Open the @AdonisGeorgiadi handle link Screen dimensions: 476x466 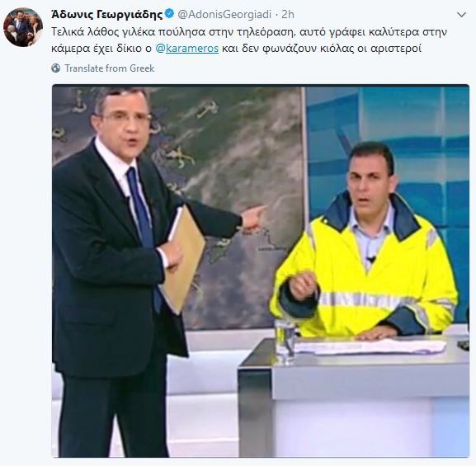pyautogui.click(x=224, y=14)
